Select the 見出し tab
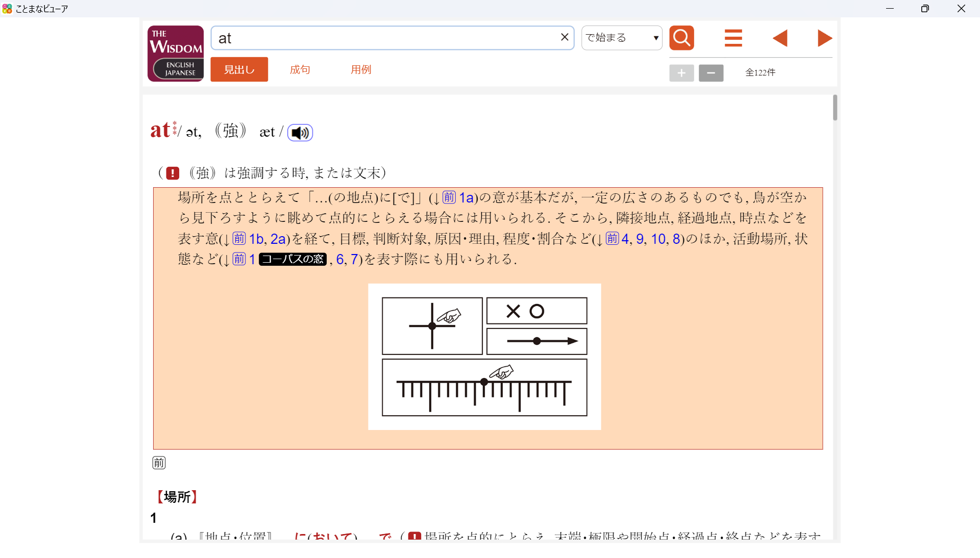The image size is (980, 558). (x=239, y=69)
